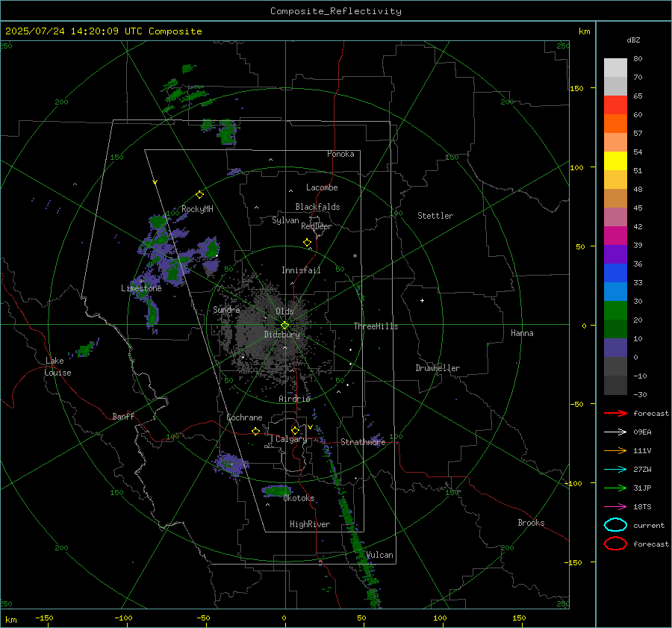The image size is (672, 628).
Task: Click the white asterisk marker east of Innisfail
Action: (355, 256)
